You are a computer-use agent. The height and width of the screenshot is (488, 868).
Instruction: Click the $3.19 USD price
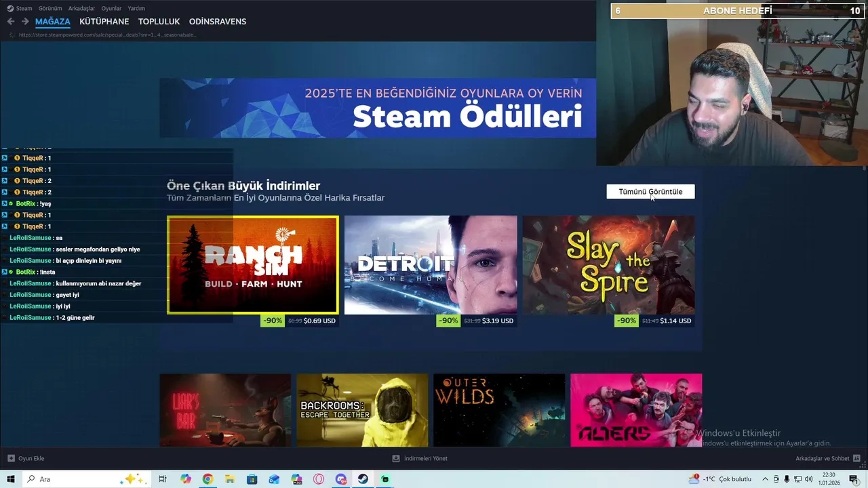point(498,321)
